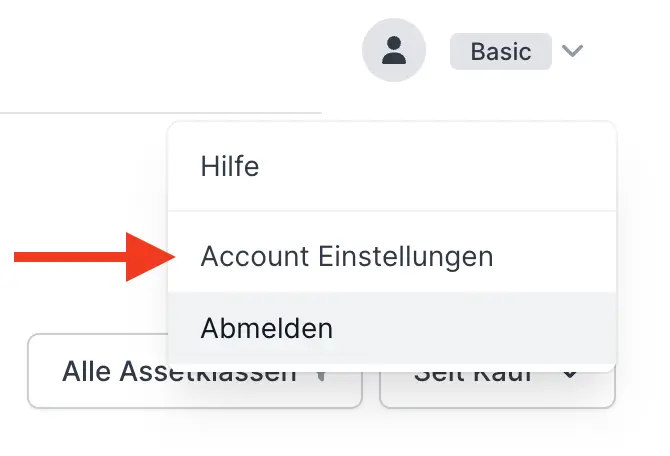Open Account Einstellungen
The image size is (670, 456).
click(x=346, y=257)
